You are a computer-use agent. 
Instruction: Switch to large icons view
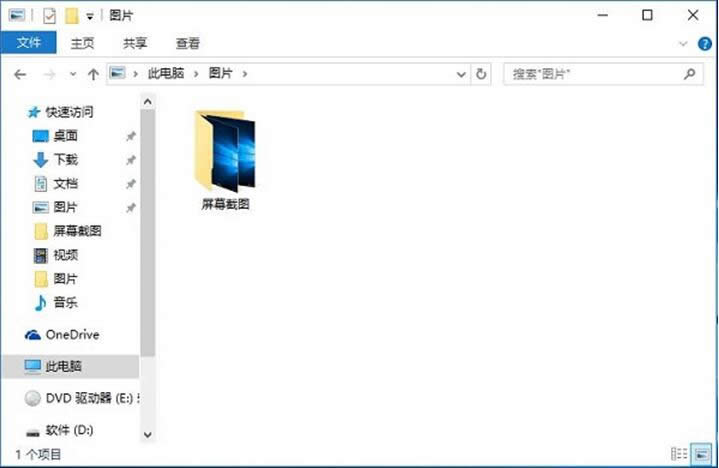[702, 454]
